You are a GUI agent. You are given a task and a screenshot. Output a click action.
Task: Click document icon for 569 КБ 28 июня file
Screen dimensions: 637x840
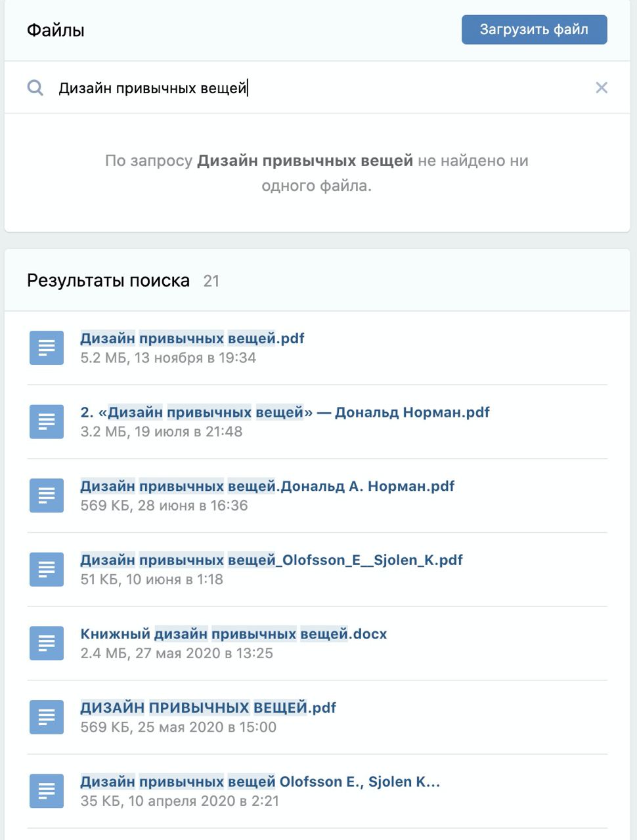coord(47,495)
